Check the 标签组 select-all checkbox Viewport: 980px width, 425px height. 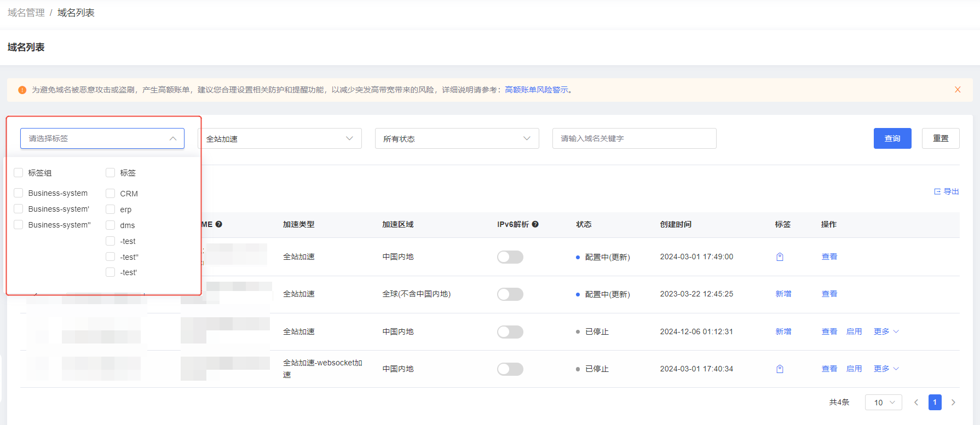[19, 173]
